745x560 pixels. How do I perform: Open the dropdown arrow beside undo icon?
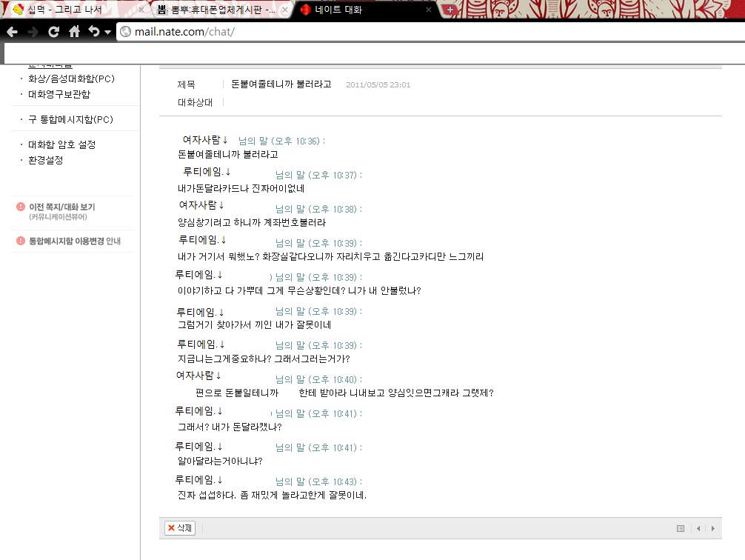click(108, 33)
